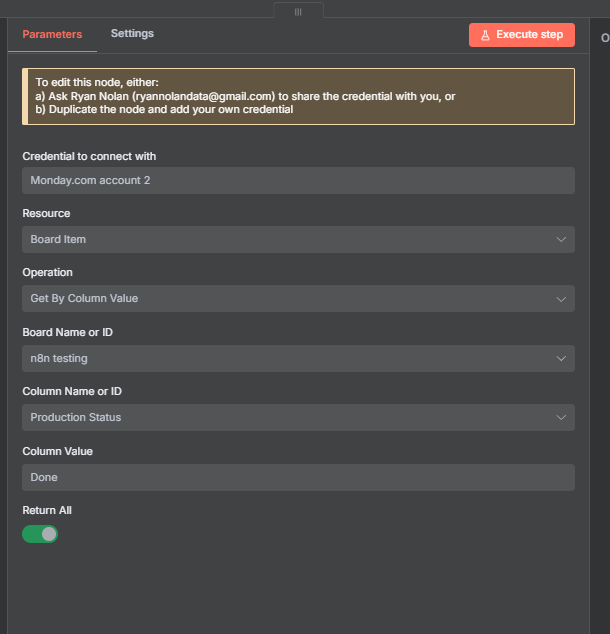Click the 'Credential to connect with' label
Screen dimensions: 610x634
pyautogui.click(x=89, y=156)
